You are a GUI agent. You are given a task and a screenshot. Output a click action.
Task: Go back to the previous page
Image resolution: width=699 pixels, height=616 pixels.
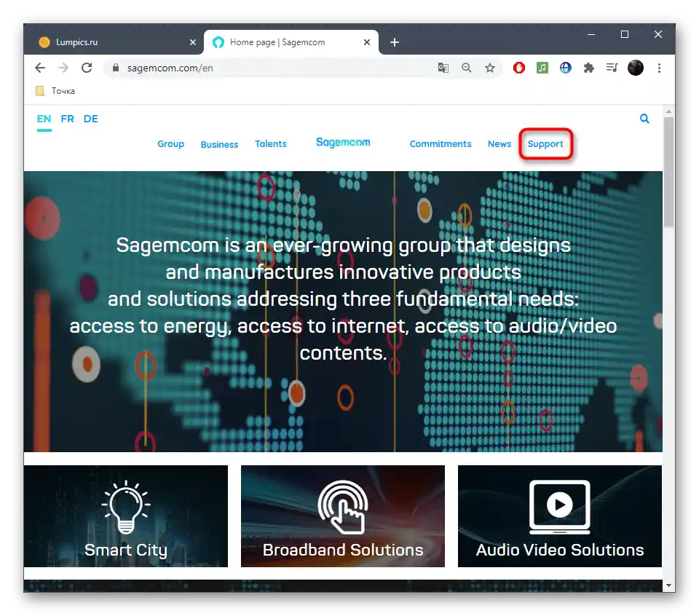[40, 68]
